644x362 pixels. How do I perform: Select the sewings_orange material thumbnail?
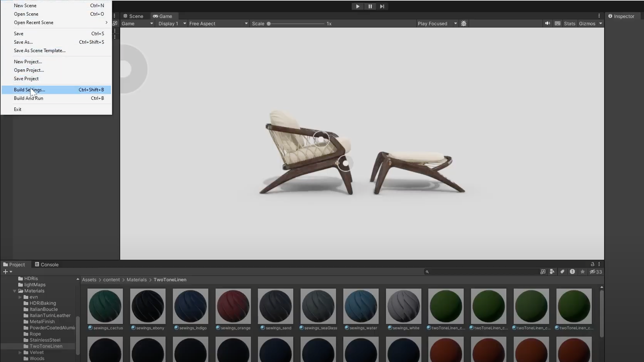point(233,306)
